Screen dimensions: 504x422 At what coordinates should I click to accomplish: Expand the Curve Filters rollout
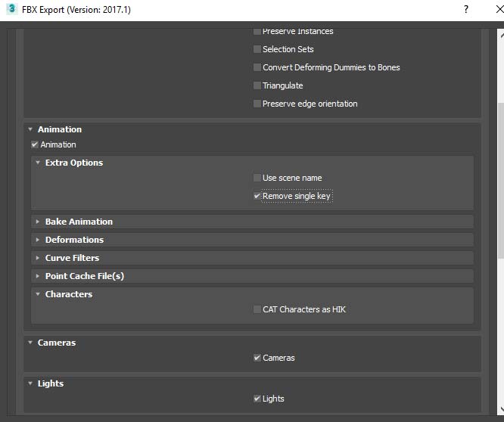point(38,258)
